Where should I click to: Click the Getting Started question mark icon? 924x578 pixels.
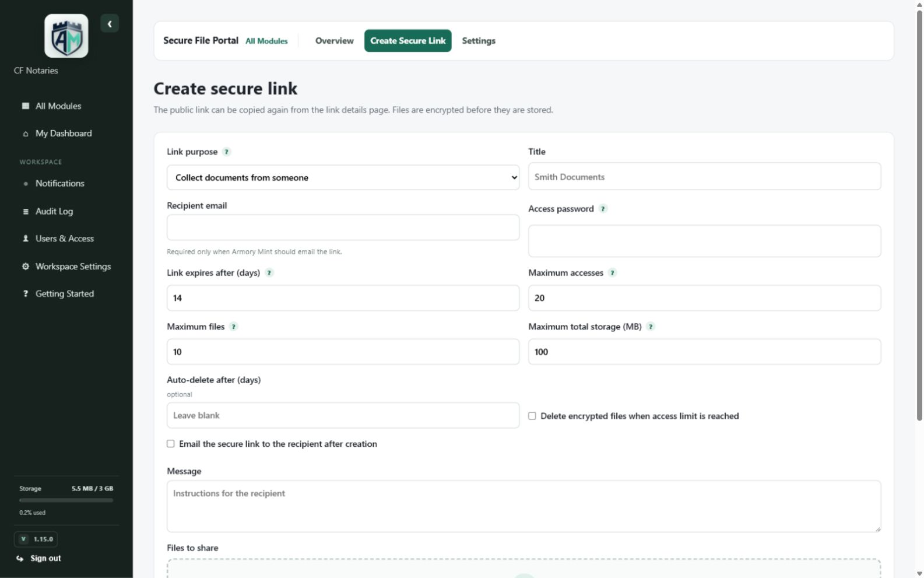(26, 294)
